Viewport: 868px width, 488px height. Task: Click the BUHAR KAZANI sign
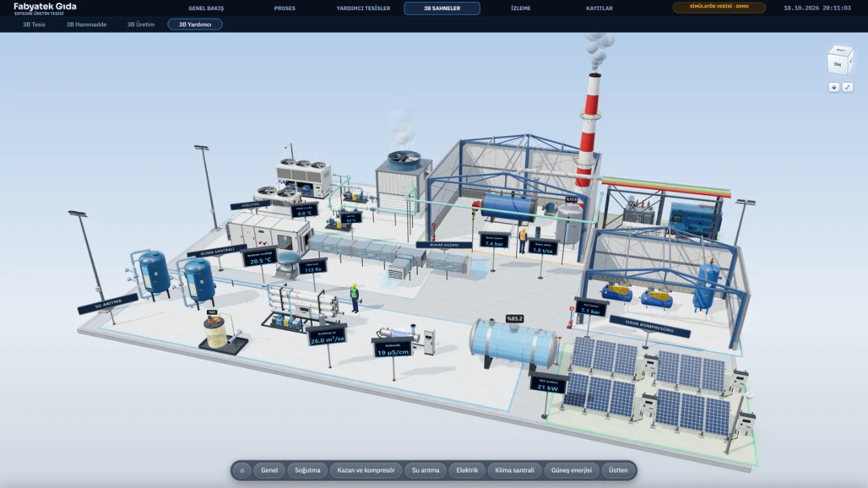[x=443, y=245]
